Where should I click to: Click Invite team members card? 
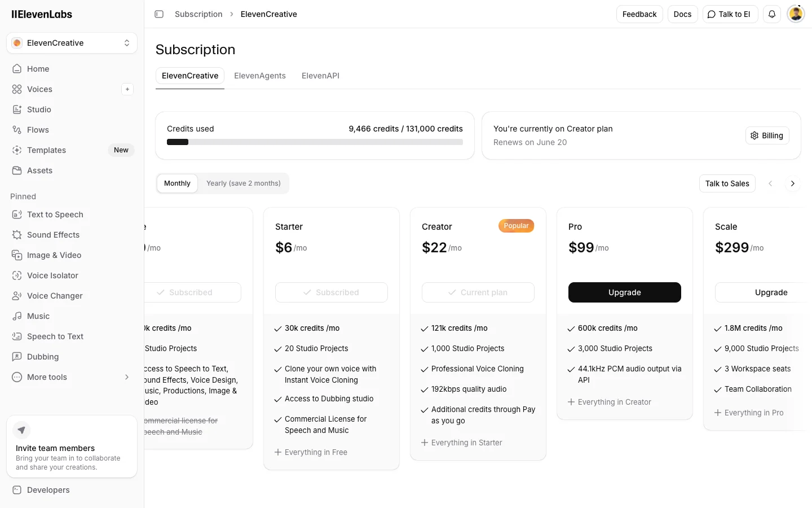point(72,446)
